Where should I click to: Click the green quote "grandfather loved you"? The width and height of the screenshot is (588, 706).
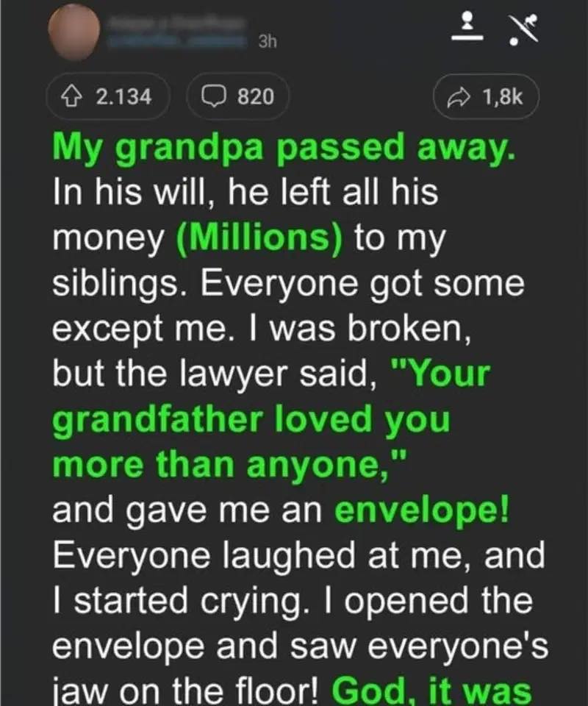pyautogui.click(x=251, y=421)
